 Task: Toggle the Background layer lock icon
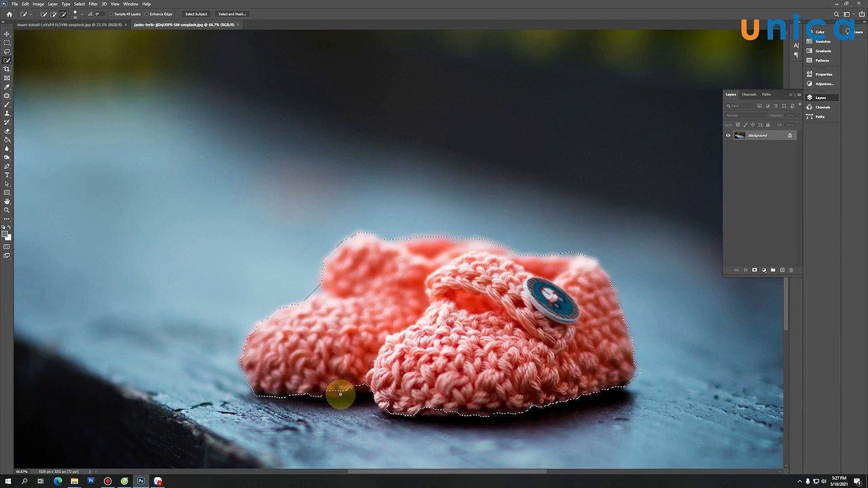coord(789,136)
